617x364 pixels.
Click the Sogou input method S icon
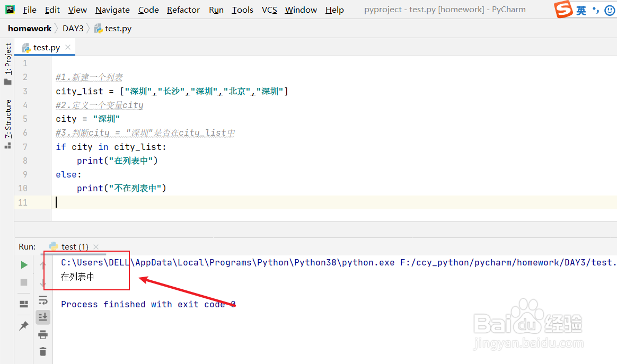click(x=563, y=9)
